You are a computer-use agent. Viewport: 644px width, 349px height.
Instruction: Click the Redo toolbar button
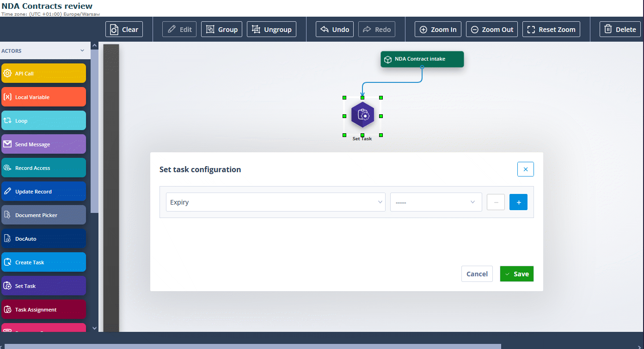pyautogui.click(x=377, y=29)
